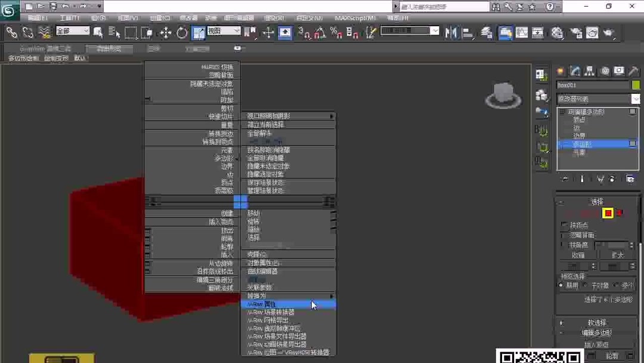Click the object color swatch beside Box001

(x=634, y=85)
